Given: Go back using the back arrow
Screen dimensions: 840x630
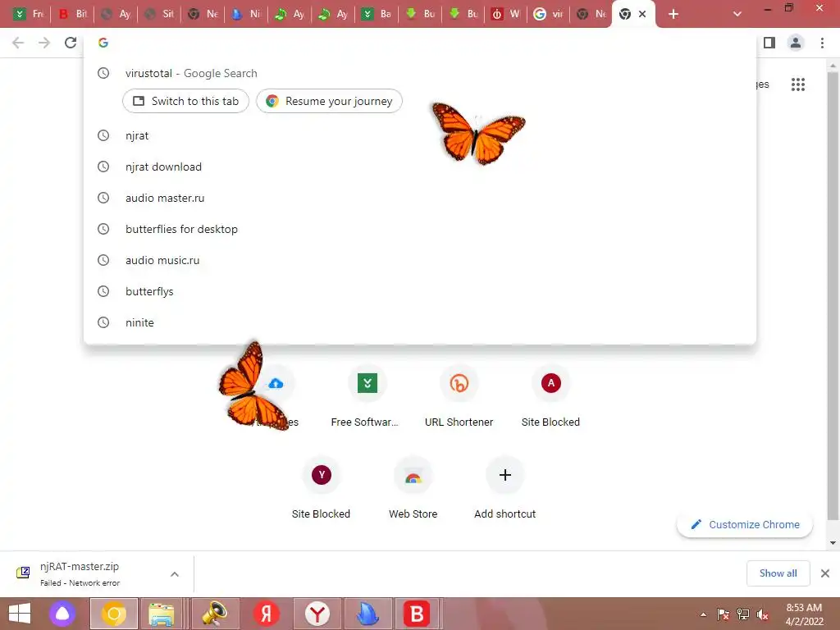Looking at the screenshot, I should 18,43.
